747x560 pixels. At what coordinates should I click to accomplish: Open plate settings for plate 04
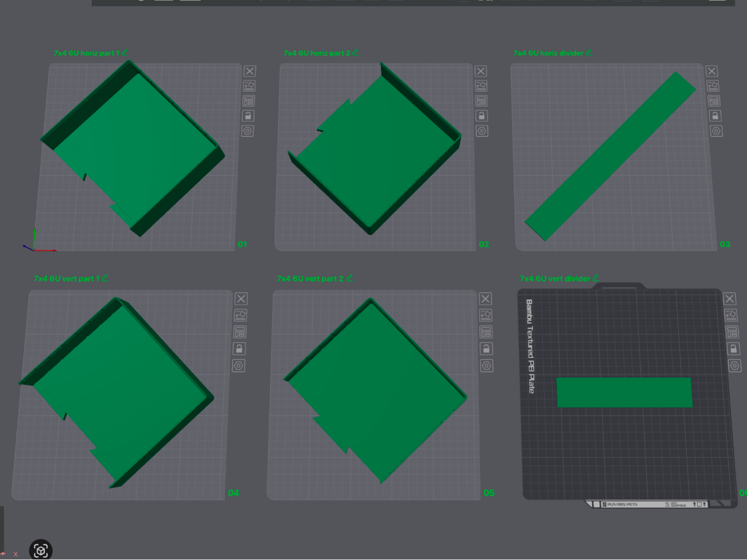point(239,366)
